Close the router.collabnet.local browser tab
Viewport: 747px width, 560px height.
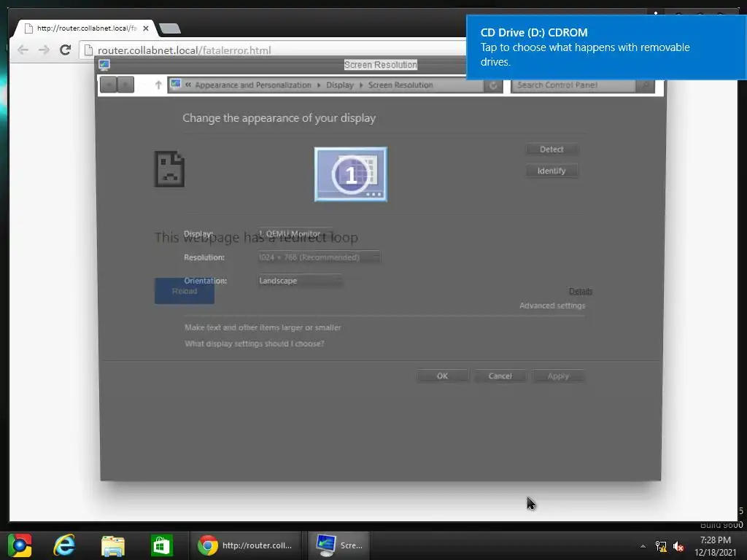click(146, 28)
